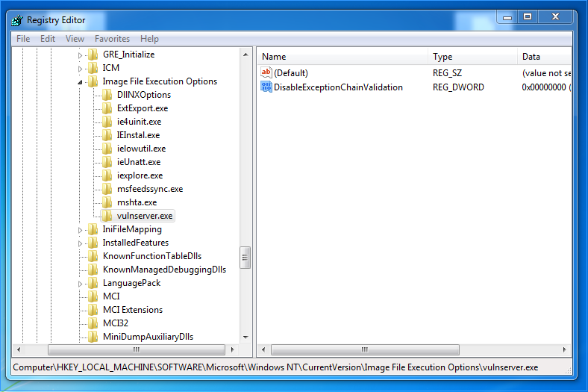This screenshot has height=392, width=588.
Task: Open the File menu
Action: click(x=23, y=39)
